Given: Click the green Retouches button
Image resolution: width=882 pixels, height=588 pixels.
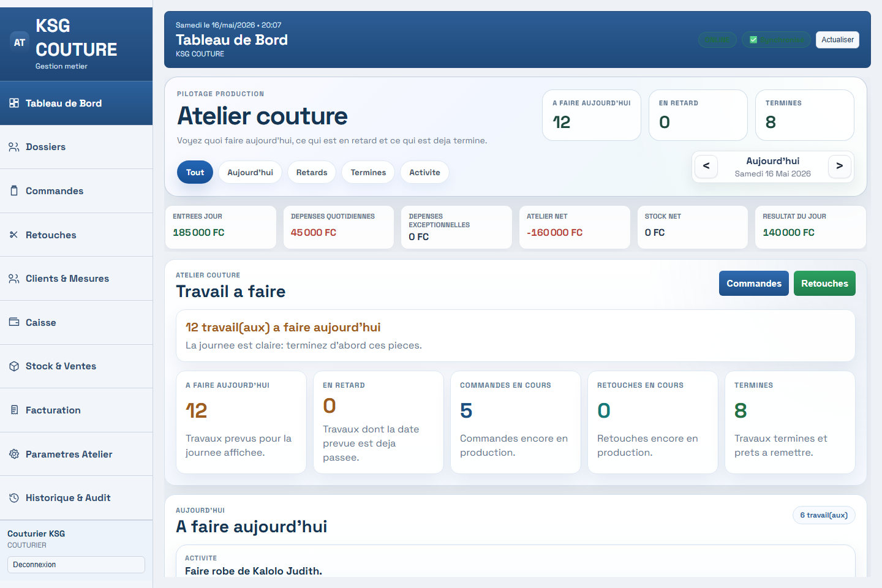Looking at the screenshot, I should (x=824, y=284).
